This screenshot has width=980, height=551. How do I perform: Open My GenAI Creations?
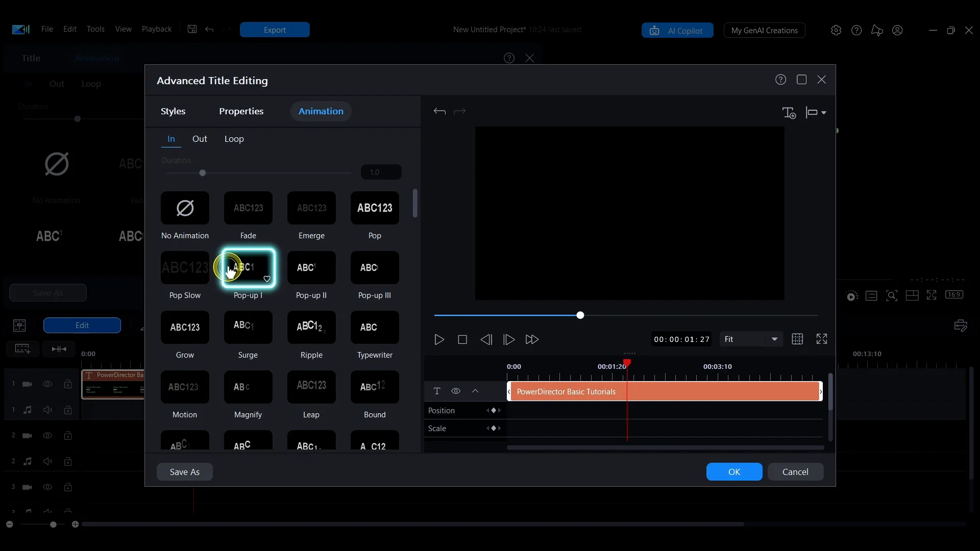pos(765,30)
